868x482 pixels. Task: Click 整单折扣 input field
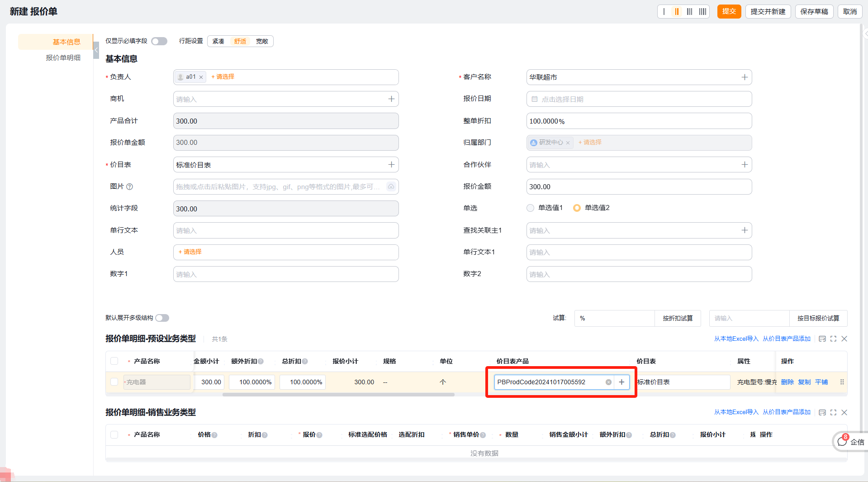pos(639,121)
